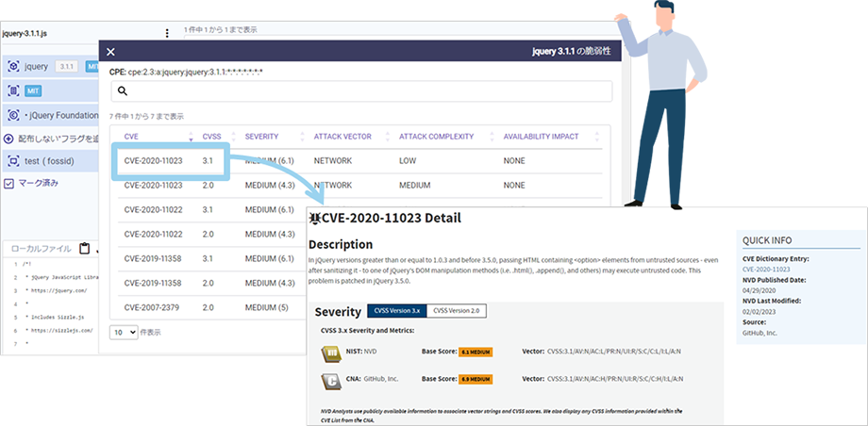
Task: Click the NVD Published Date 04/29/2020
Action: (758, 290)
